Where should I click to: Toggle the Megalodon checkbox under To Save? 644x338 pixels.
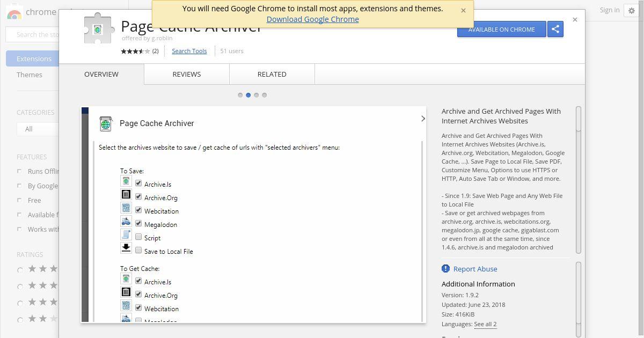(138, 224)
